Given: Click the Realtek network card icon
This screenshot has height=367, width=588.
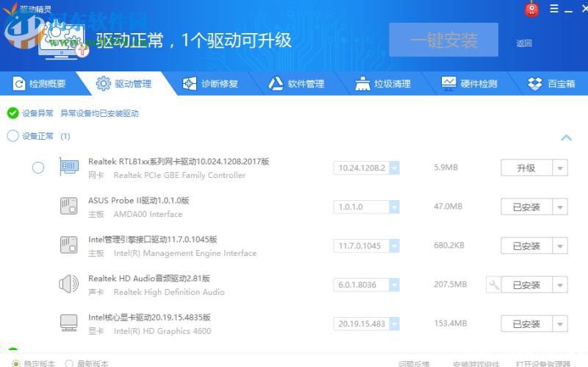Looking at the screenshot, I should click(x=69, y=167).
